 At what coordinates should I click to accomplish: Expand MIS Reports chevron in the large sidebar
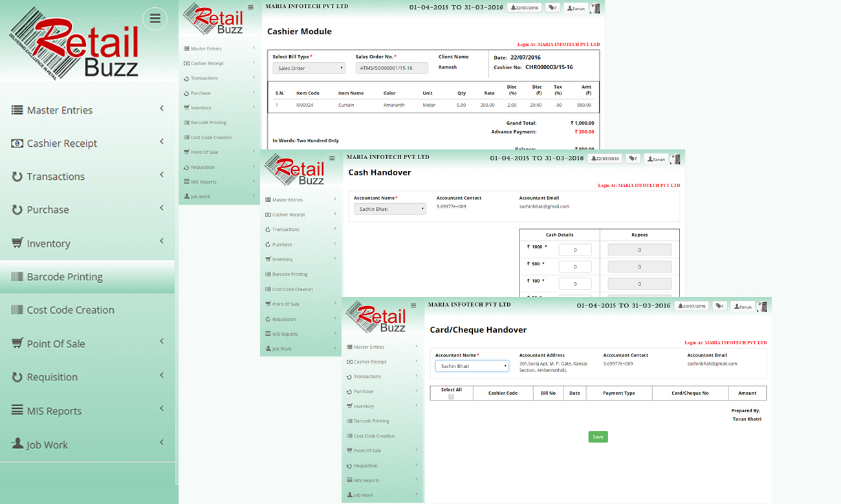point(162,409)
